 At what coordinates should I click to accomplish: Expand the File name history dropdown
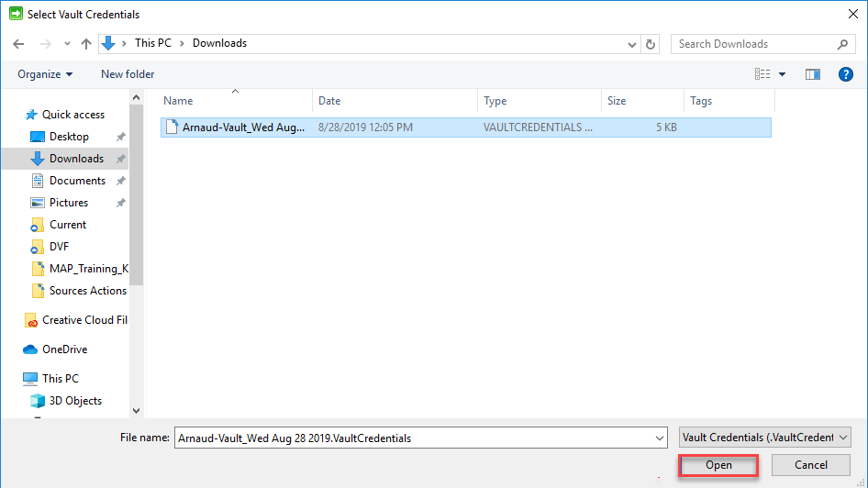(x=660, y=438)
